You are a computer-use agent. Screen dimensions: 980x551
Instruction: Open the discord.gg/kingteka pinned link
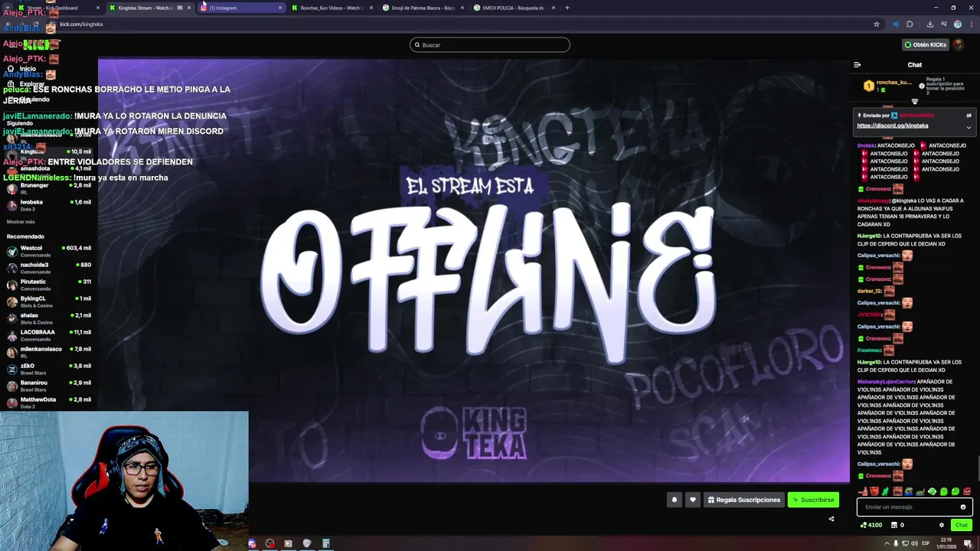point(892,126)
